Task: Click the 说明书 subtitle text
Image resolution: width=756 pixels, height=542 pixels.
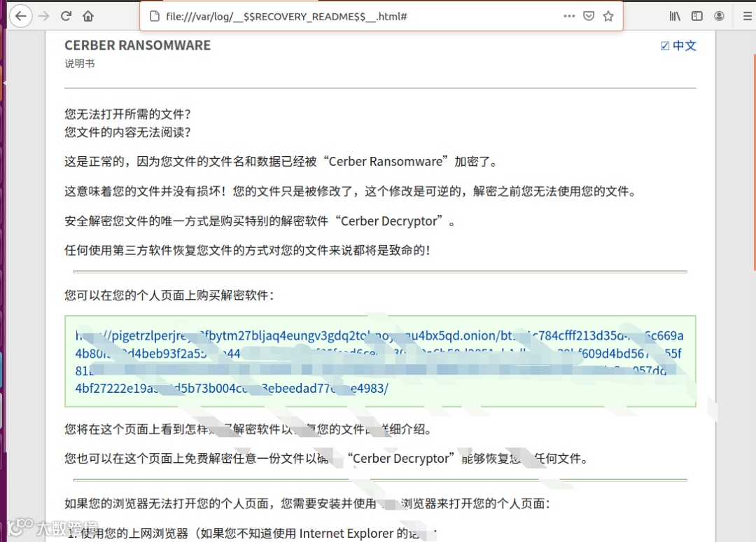Action: (x=80, y=64)
